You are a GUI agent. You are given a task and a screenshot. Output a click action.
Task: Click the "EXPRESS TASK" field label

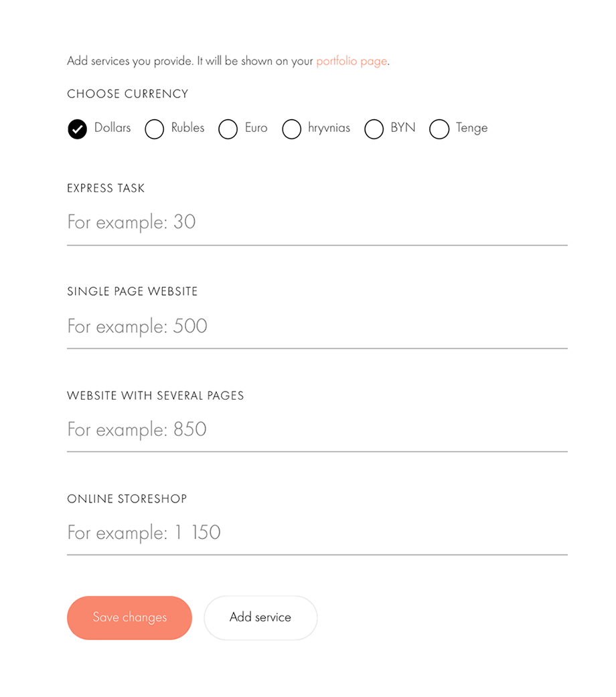pos(106,188)
